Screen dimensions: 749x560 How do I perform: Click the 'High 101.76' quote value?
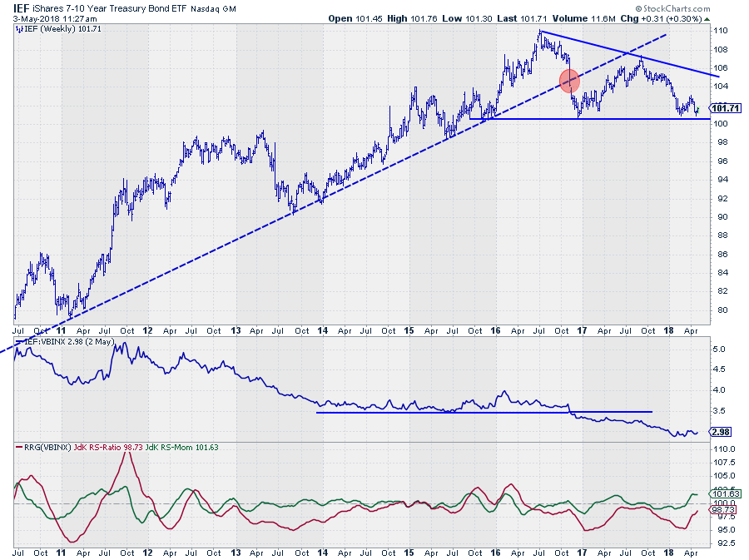tap(412, 18)
